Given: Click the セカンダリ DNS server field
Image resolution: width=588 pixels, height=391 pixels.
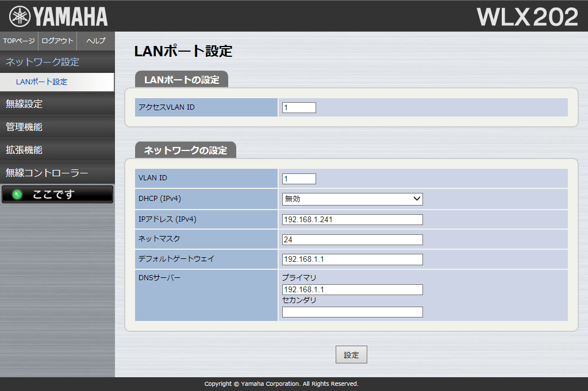Looking at the screenshot, I should click(352, 312).
